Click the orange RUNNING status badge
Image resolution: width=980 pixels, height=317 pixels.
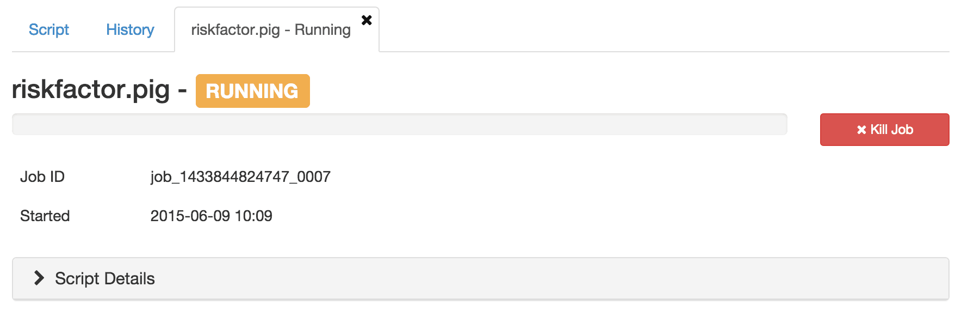coord(253,91)
